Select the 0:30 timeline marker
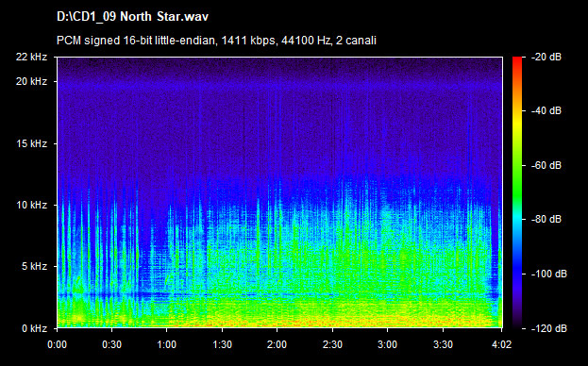 pyautogui.click(x=111, y=344)
